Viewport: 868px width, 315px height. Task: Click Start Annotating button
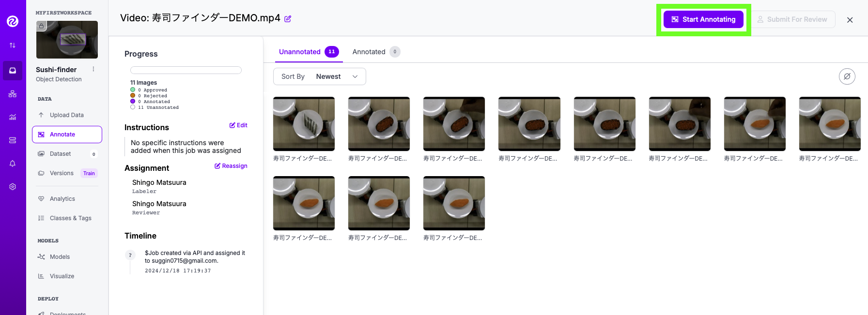coord(703,19)
